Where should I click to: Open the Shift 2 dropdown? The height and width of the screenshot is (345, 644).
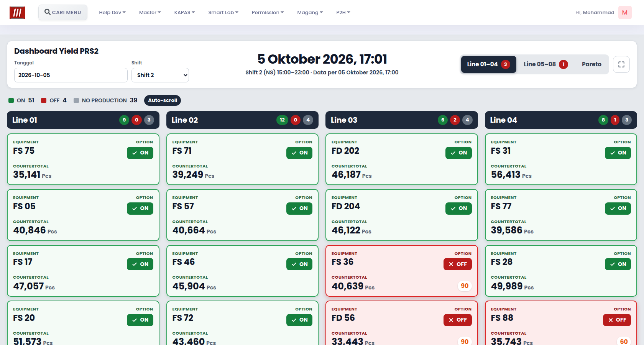click(160, 75)
